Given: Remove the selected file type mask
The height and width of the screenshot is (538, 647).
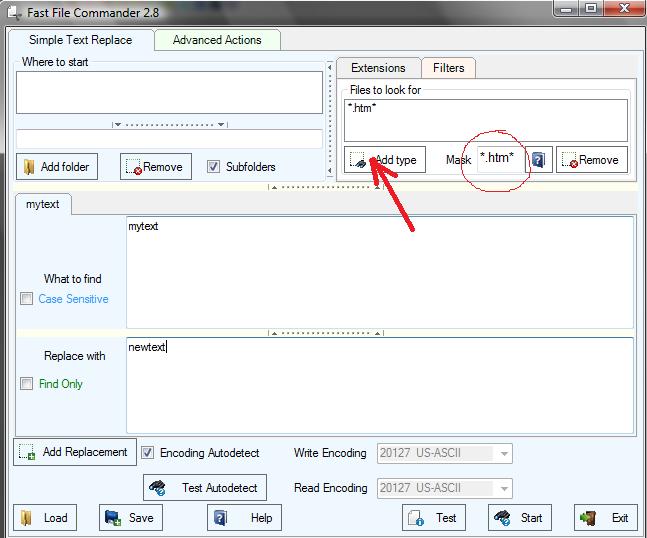Looking at the screenshot, I should coord(592,160).
